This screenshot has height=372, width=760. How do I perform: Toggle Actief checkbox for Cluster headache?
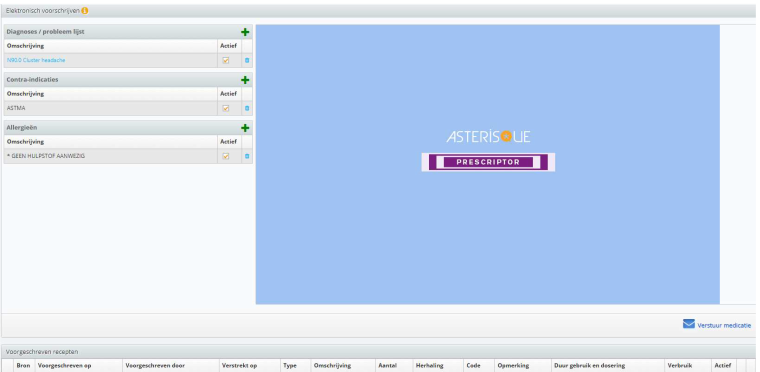225,61
